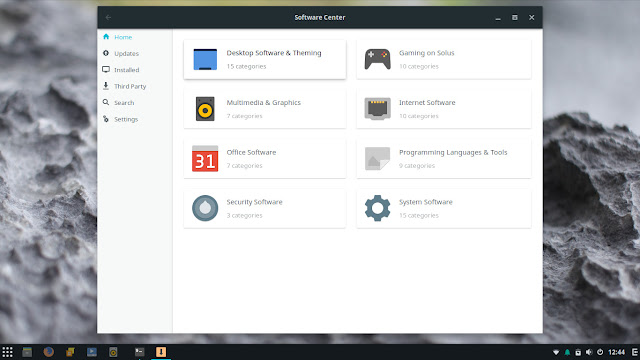The width and height of the screenshot is (640, 360).
Task: Open Internet Software ethernet card
Action: [444, 109]
